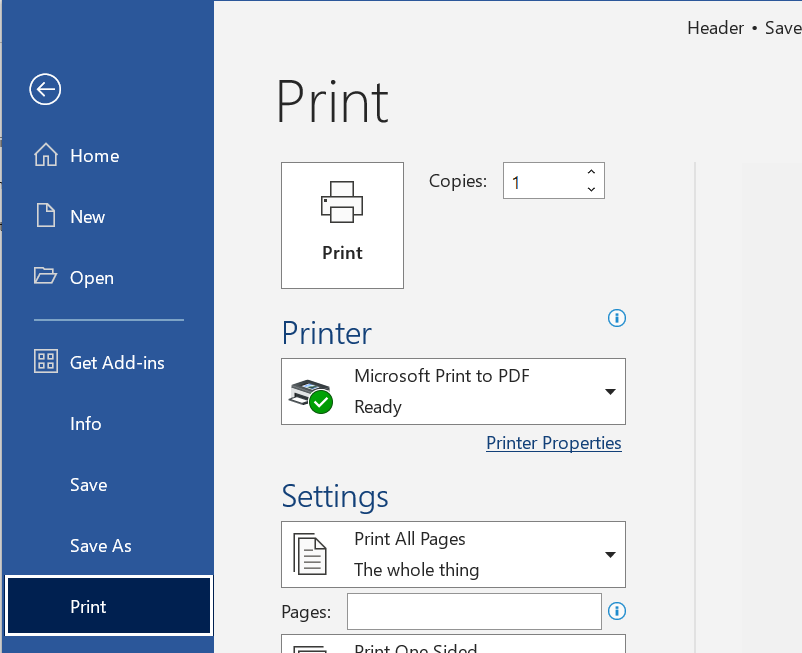Click the info icon beside the Pages field
The image size is (802, 653).
(x=617, y=611)
